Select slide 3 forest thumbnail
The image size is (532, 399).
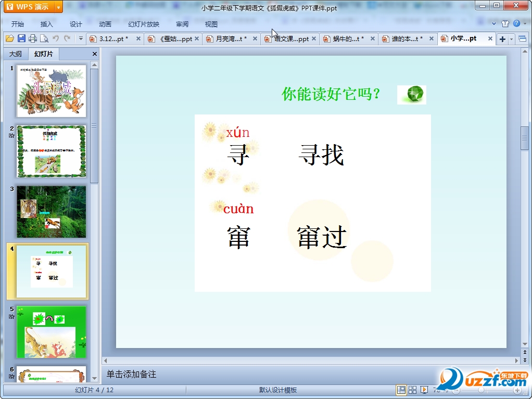coord(51,212)
